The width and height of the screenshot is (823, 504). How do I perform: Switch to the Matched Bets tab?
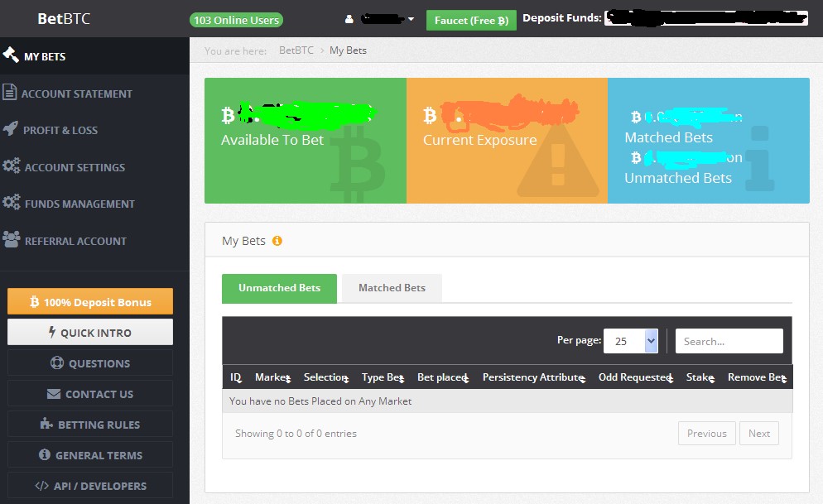(x=392, y=288)
